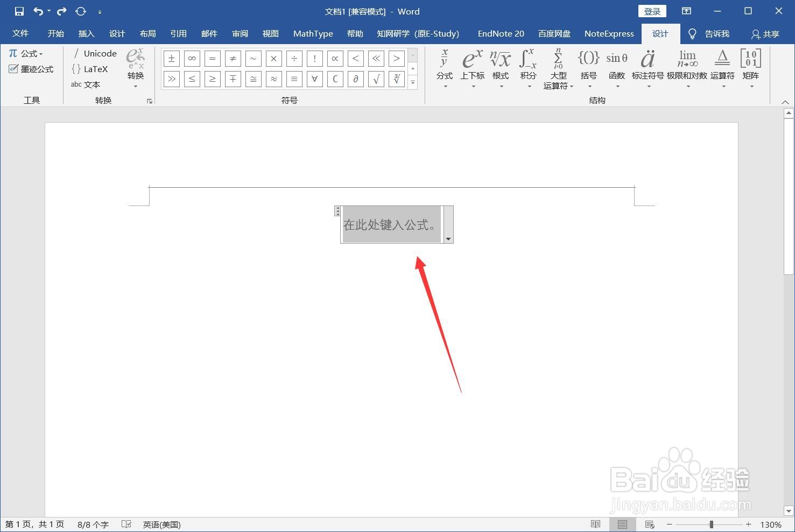
Task: Open Bracket structure dropdown
Action: (589, 69)
